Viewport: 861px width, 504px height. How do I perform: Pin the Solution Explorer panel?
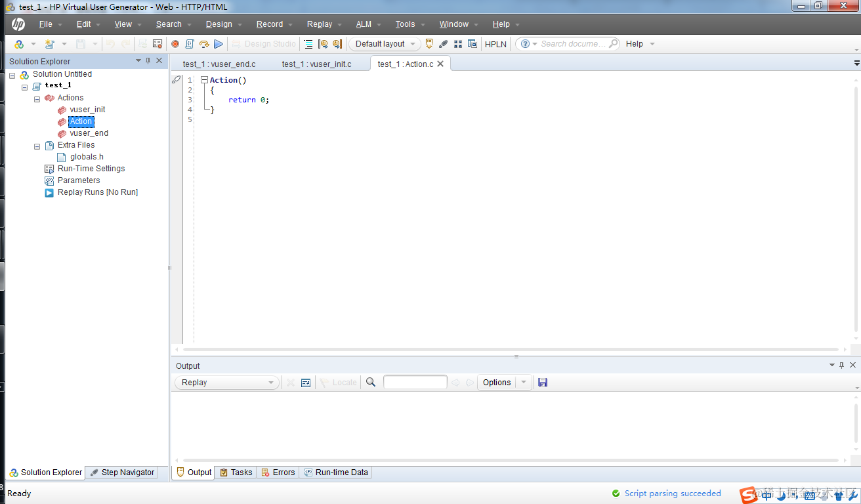148,60
